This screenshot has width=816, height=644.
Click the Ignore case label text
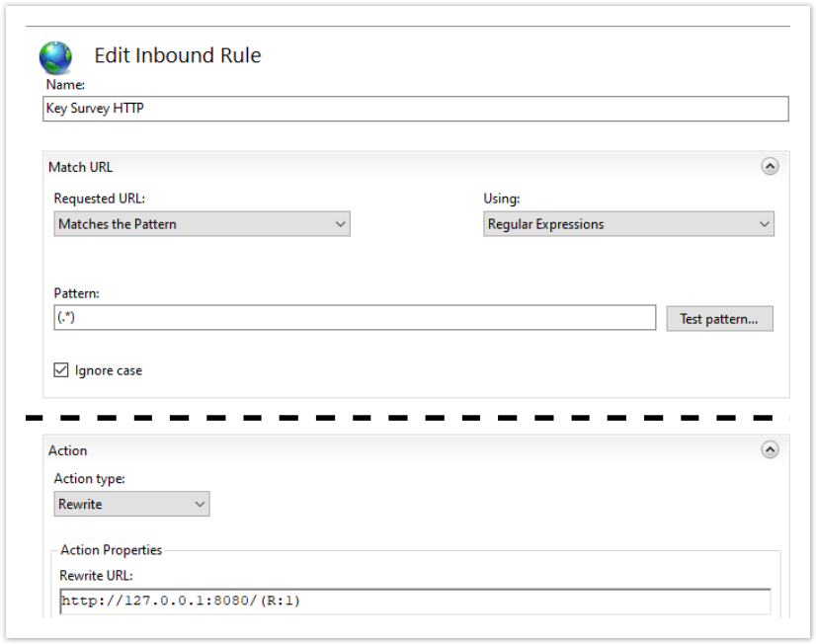click(x=108, y=370)
